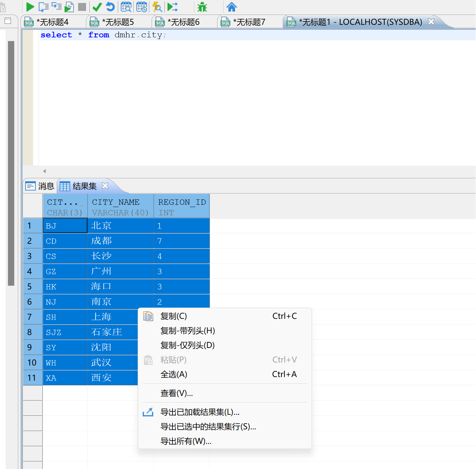This screenshot has width=476, height=469.
Task: Select cell HK in row 5
Action: click(x=65, y=286)
